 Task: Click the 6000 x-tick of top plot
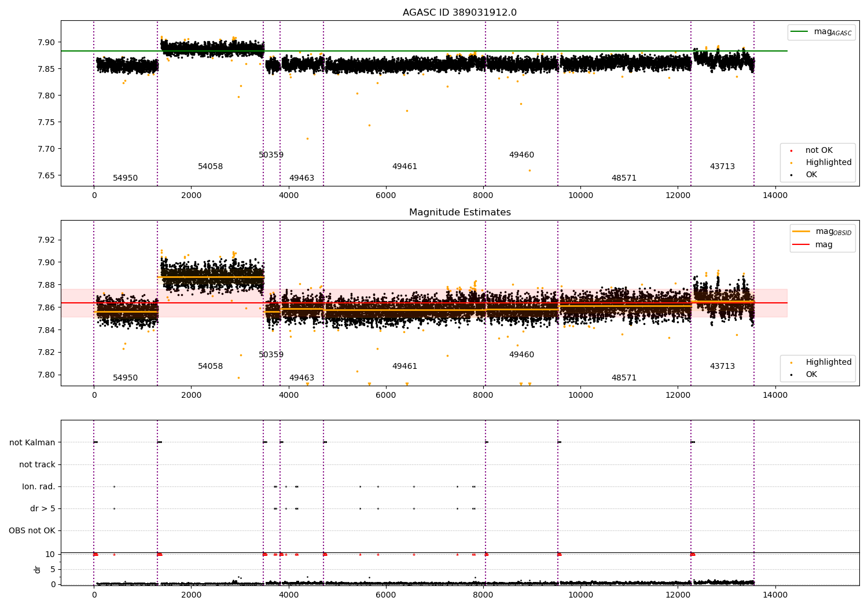[x=386, y=195]
